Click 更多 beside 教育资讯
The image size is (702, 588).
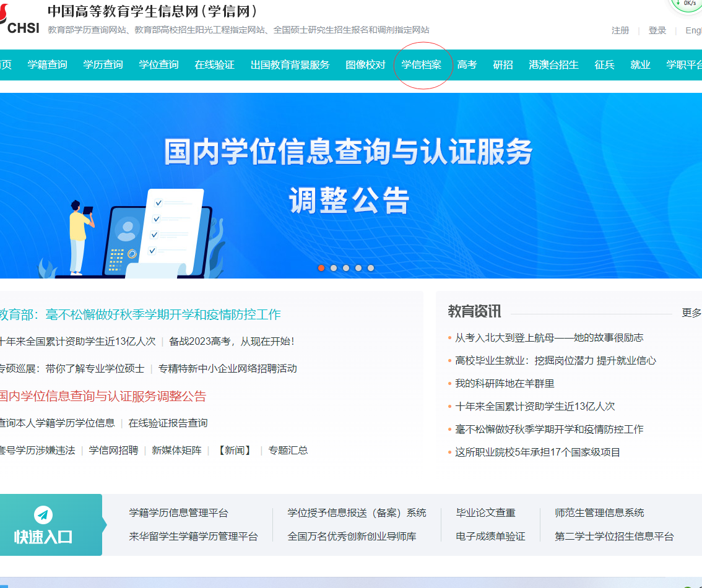click(691, 313)
